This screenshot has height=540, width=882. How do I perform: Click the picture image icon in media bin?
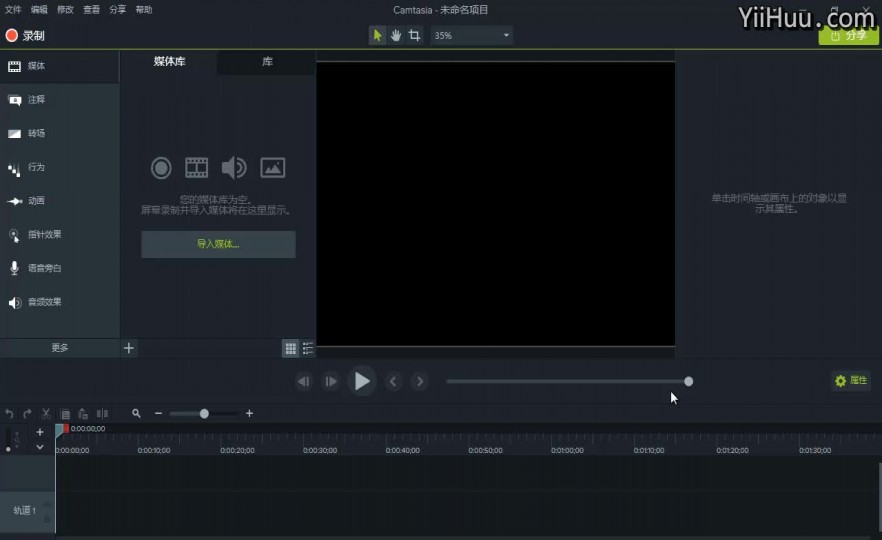pos(272,168)
